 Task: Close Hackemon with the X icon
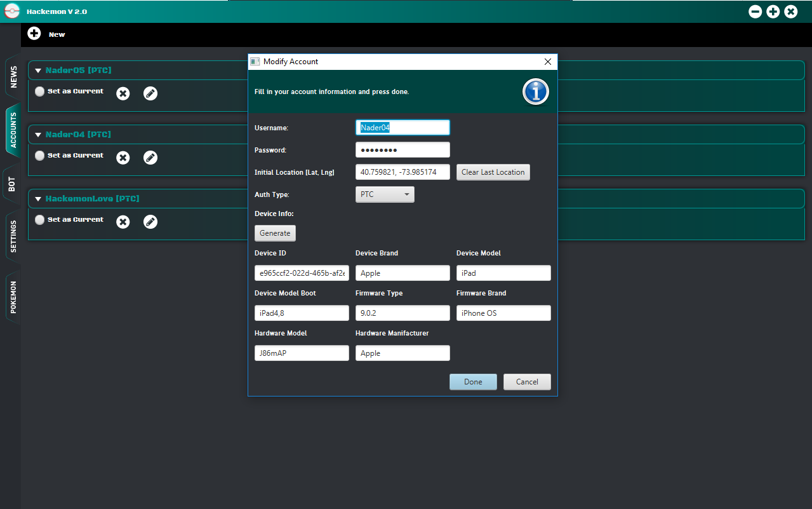790,11
